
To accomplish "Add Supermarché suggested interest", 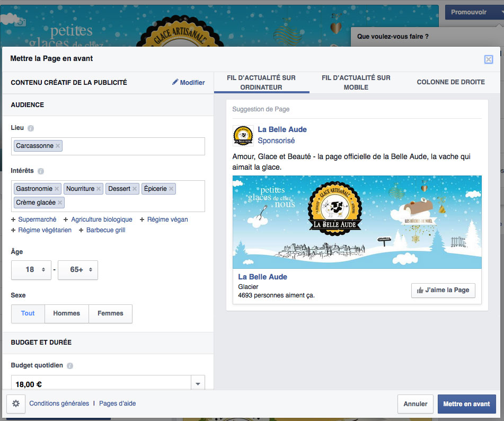I will (x=34, y=220).
